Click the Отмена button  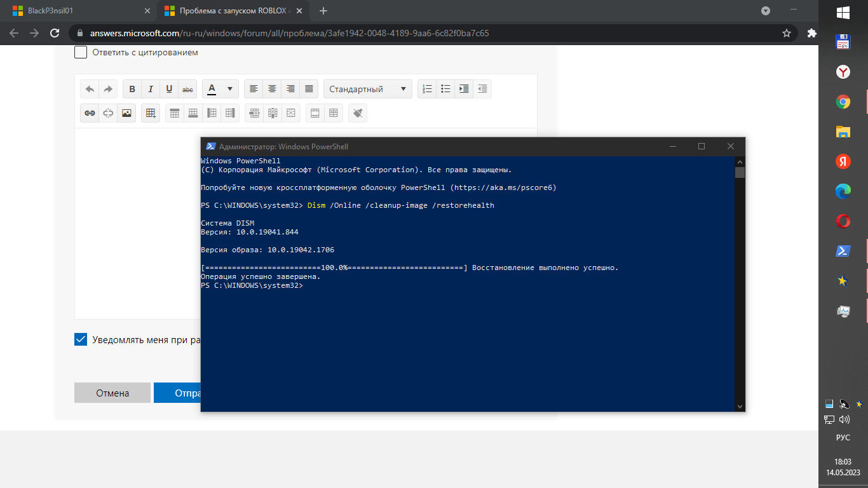click(x=112, y=393)
